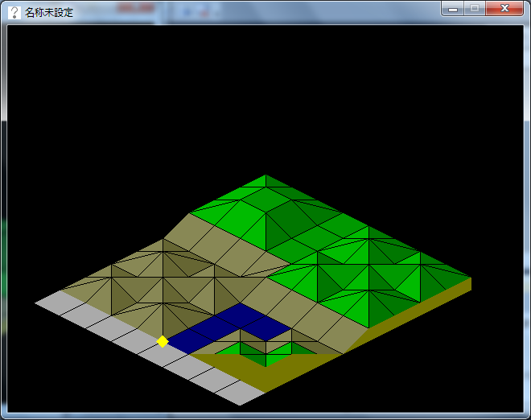Viewport: 531px width, 420px height.
Task: Click the empty black area above the terrain
Action: pyautogui.click(x=265, y=97)
